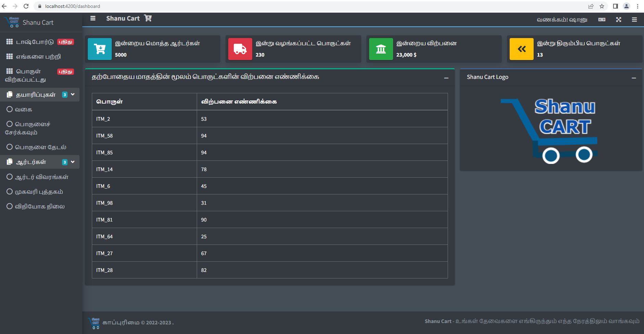Select விநியோக நிலை circle menu item

click(x=40, y=206)
